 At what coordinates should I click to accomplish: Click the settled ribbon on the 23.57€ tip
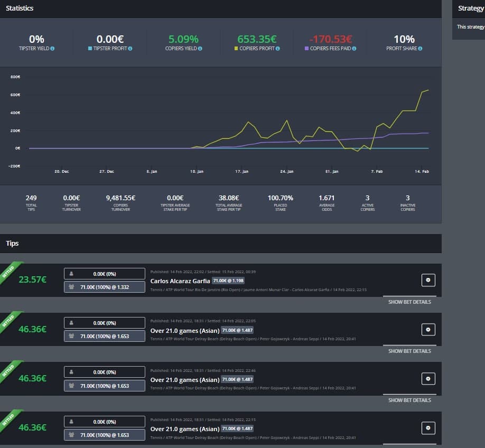tap(10, 272)
